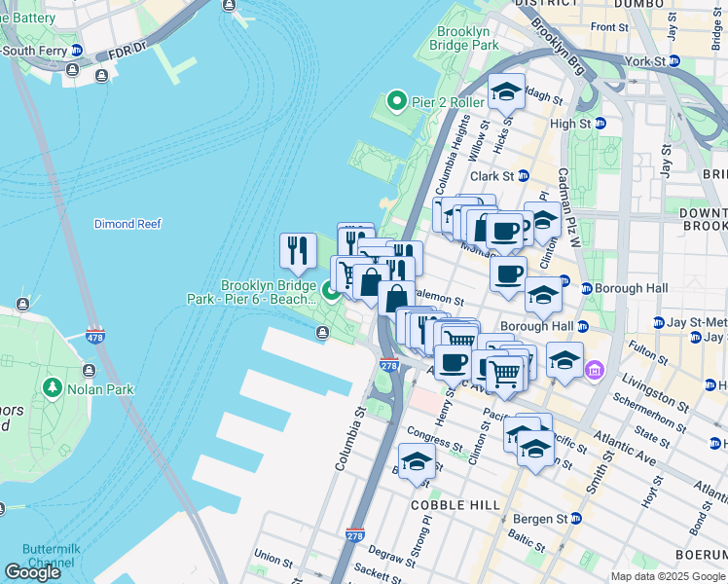The height and width of the screenshot is (584, 728).
Task: Open the coffee marker between Montague and Joralemon
Action: [508, 274]
